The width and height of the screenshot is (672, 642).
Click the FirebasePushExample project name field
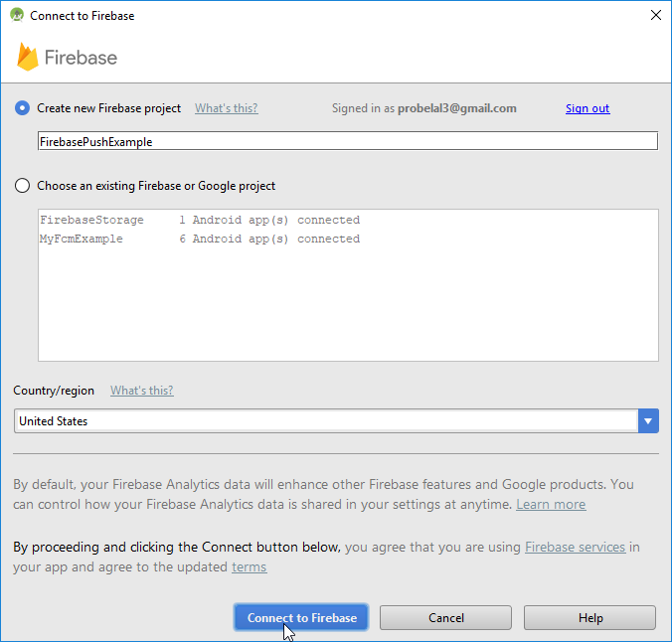[x=348, y=141]
